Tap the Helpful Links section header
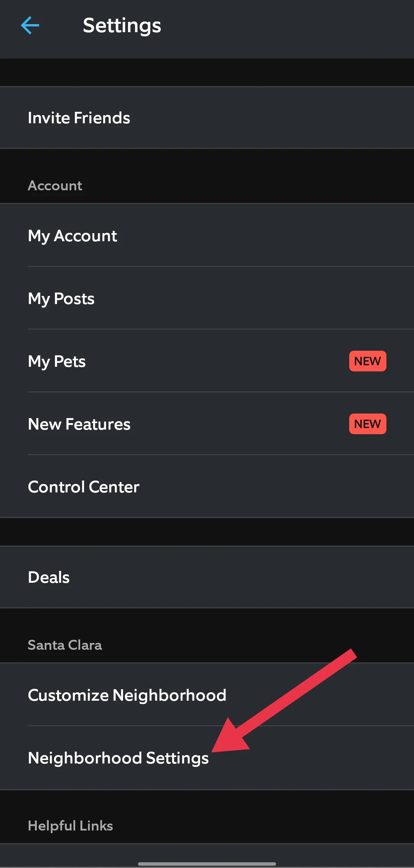The height and width of the screenshot is (868, 414). coord(71,826)
